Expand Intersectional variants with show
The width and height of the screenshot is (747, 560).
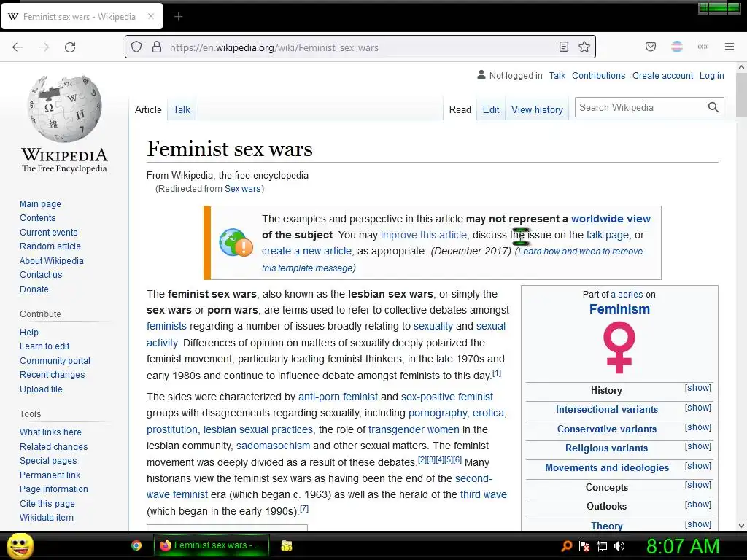698,408
